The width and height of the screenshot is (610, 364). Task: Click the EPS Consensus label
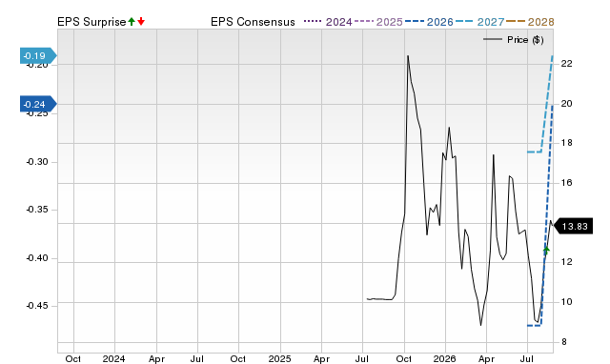pyautogui.click(x=253, y=22)
